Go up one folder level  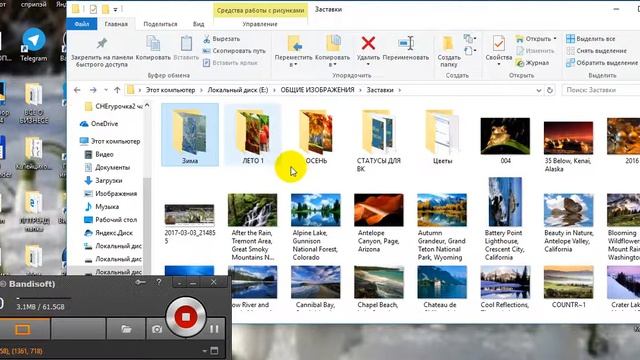click(x=117, y=90)
